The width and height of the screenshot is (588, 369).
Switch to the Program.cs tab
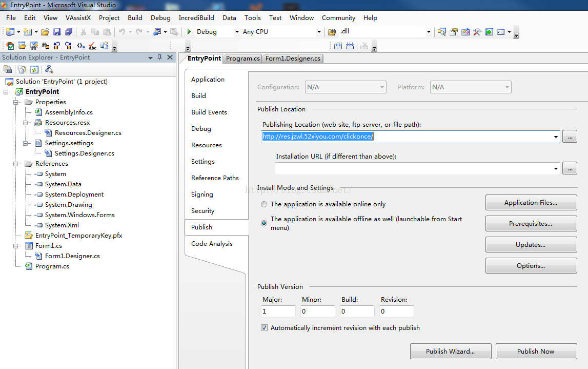pos(242,59)
